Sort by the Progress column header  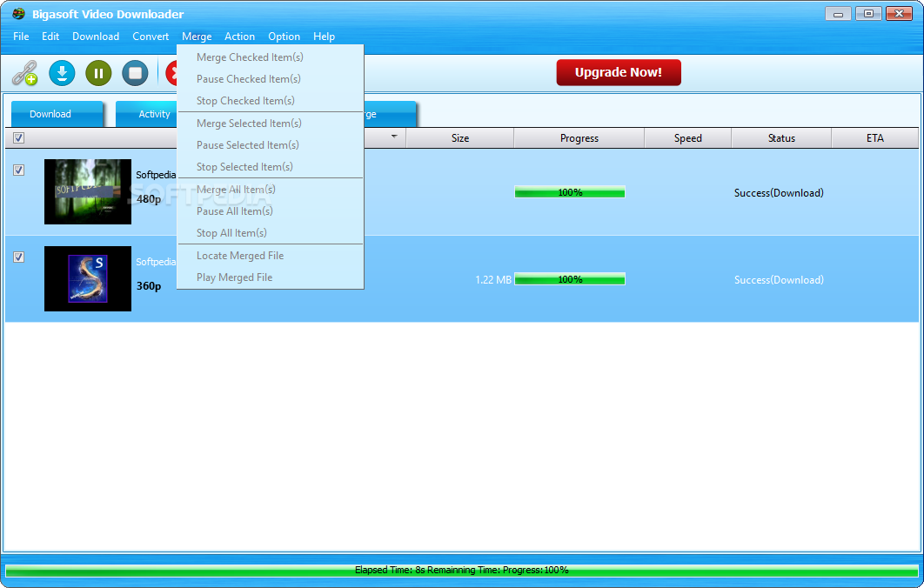click(x=579, y=138)
